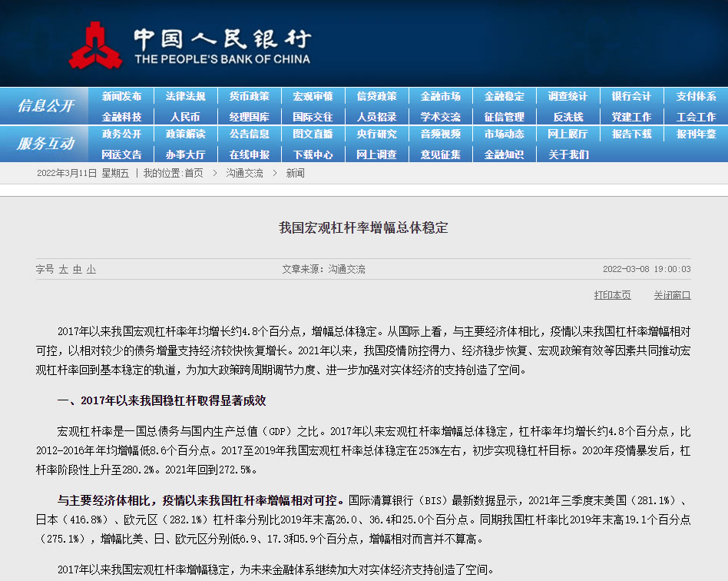The width and height of the screenshot is (728, 581).
Task: Go to 货币政策 section
Action: pos(249,97)
